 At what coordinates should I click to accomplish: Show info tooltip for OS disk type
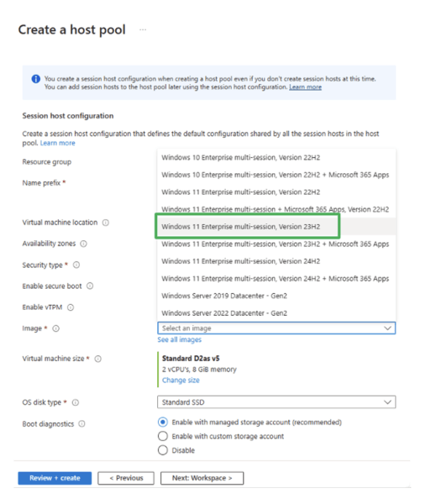point(76,402)
